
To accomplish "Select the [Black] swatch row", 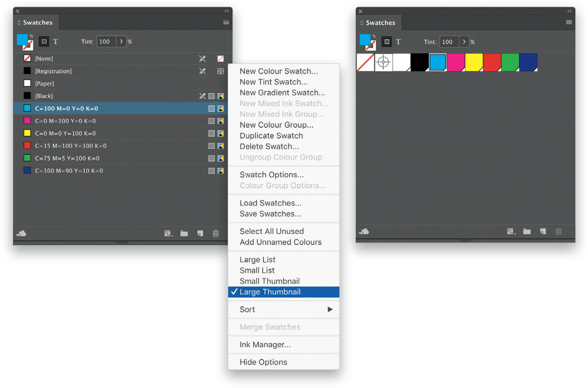I will click(x=120, y=96).
